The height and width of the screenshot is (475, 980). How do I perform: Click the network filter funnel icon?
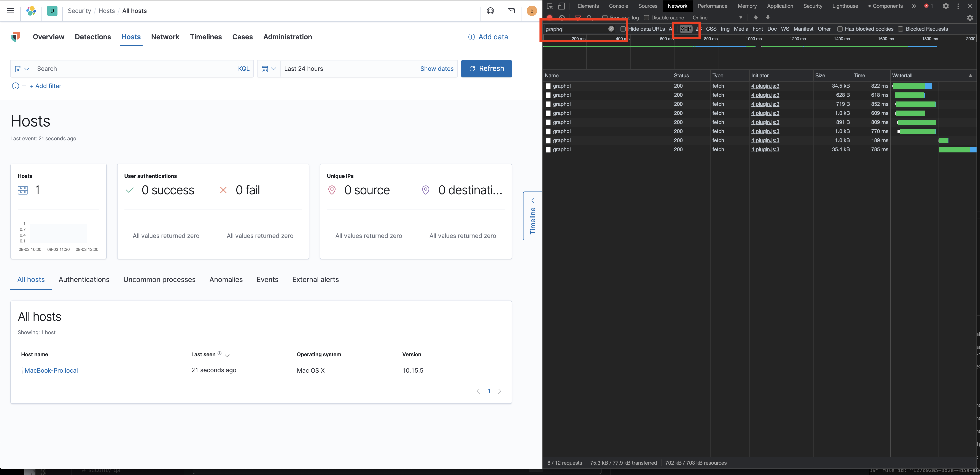tap(577, 17)
